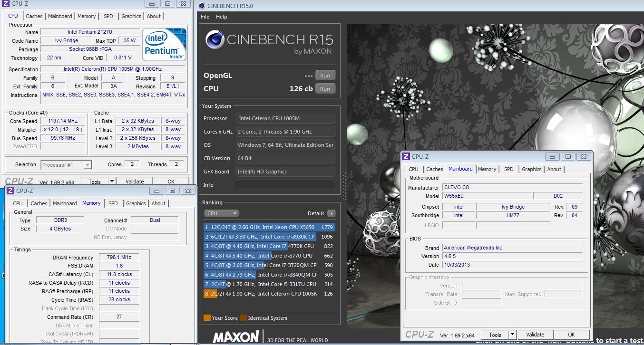Click the Details label in Ranking
Screen dimensions: 644x345
point(316,213)
